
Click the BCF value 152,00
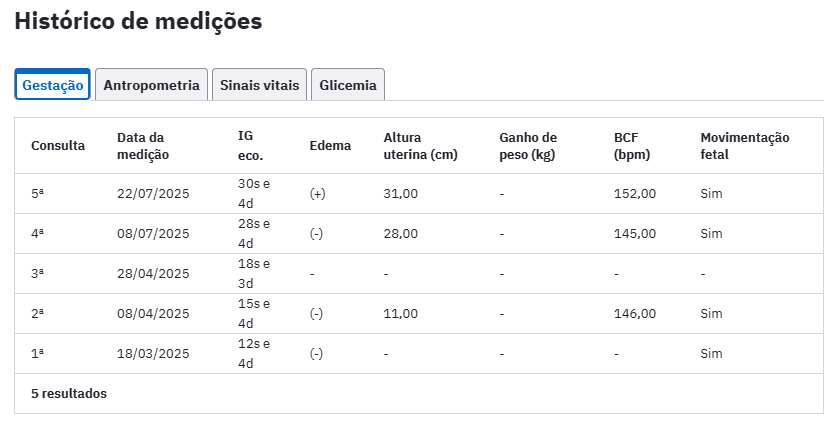[635, 194]
